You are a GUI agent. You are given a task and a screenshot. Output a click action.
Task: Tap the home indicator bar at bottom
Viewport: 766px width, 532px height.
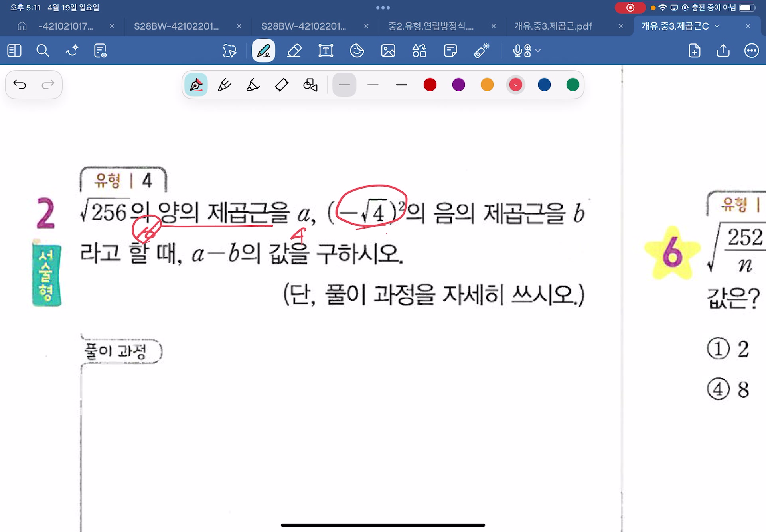coord(383,525)
